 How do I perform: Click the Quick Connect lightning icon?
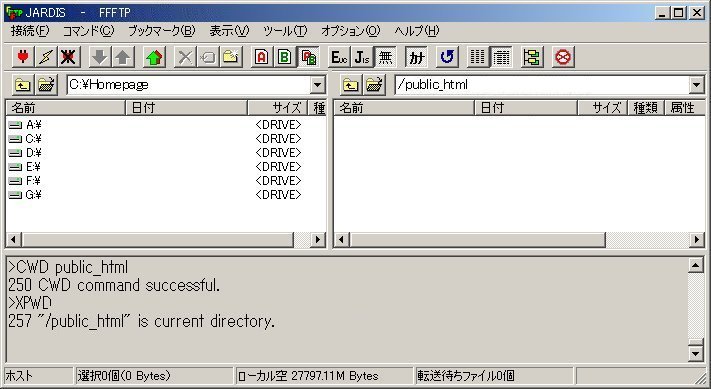[46, 57]
